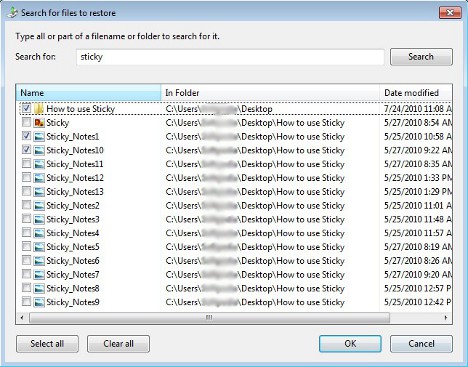Tick the Sticky_Notes5 checkbox
Screen dimensions: 468x367
[x=26, y=247]
